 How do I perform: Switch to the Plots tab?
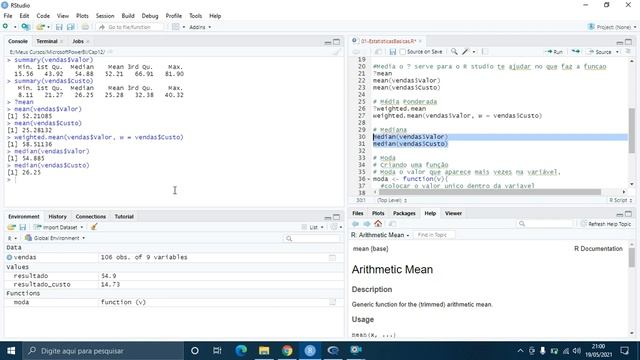tap(378, 213)
